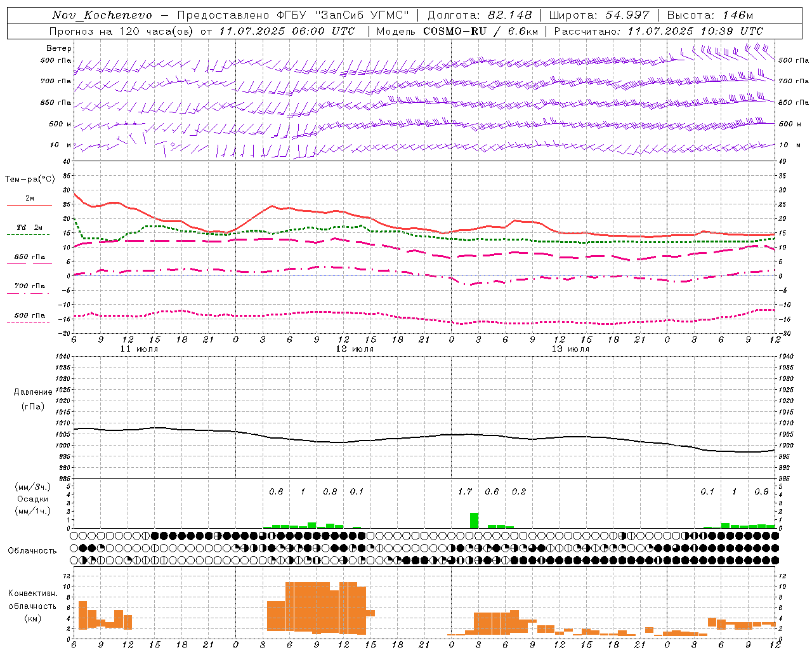The width and height of the screenshot is (812, 650).
Task: Click 'Прогноз на 120 часа(ов)' text
Action: pyautogui.click(x=121, y=31)
